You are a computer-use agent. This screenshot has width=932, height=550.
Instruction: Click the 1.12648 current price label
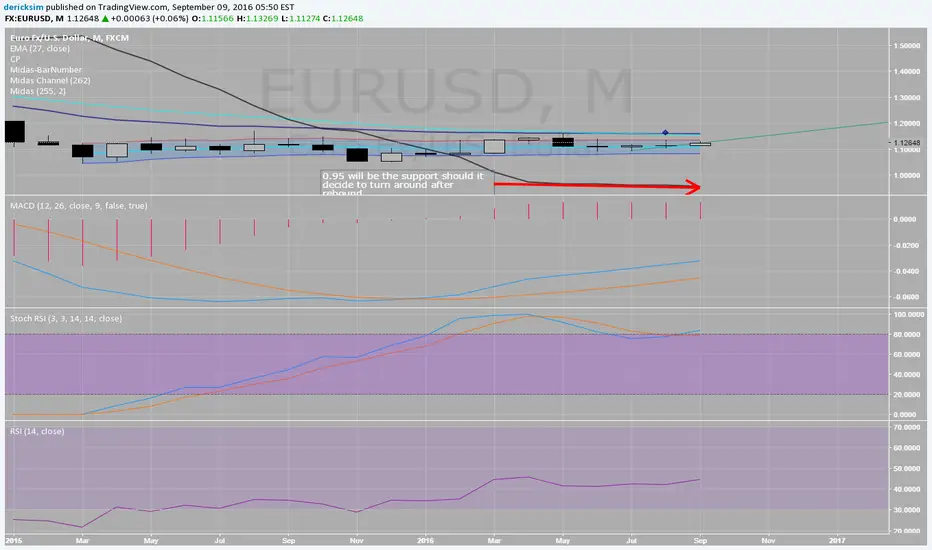[x=907, y=143]
